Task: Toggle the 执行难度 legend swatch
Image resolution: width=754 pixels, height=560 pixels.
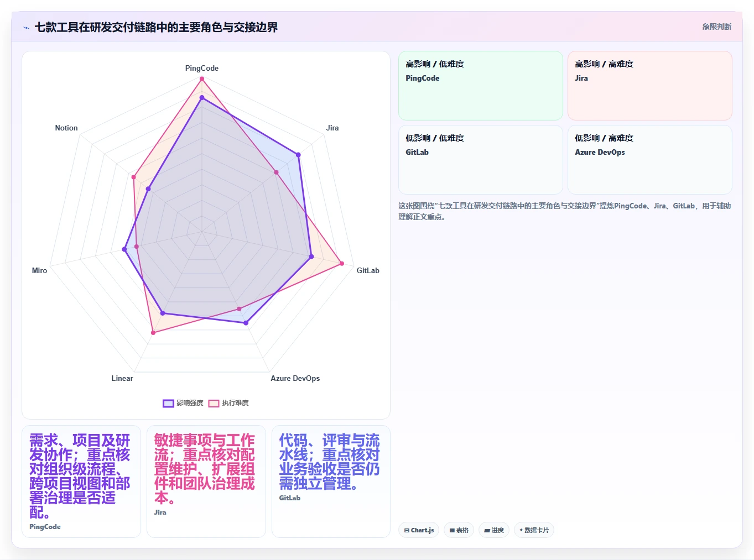Action: pos(214,403)
